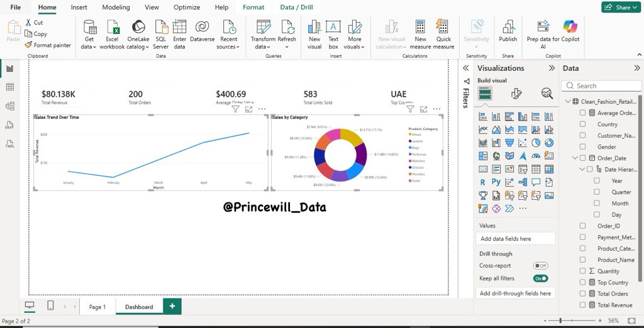The width and height of the screenshot is (644, 328).
Task: Open the Get data button
Action: click(89, 35)
